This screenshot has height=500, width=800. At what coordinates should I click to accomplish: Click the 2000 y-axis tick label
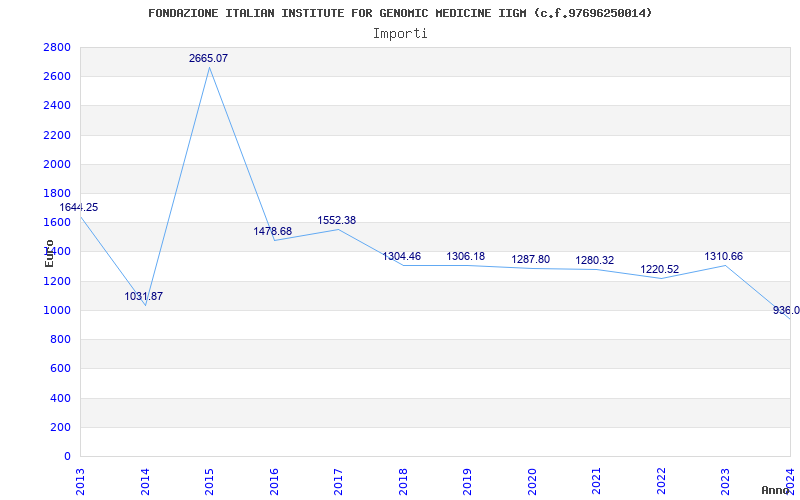point(57,164)
